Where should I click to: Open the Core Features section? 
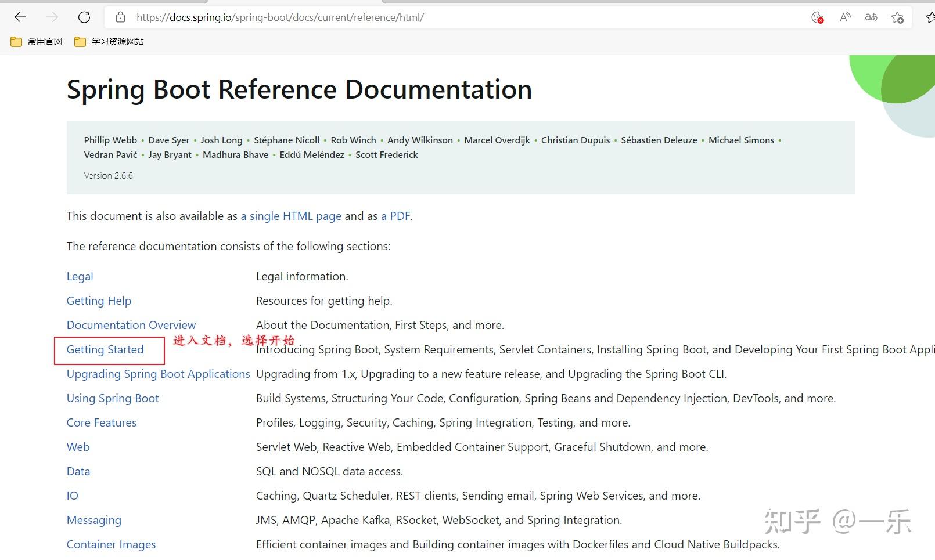point(102,422)
